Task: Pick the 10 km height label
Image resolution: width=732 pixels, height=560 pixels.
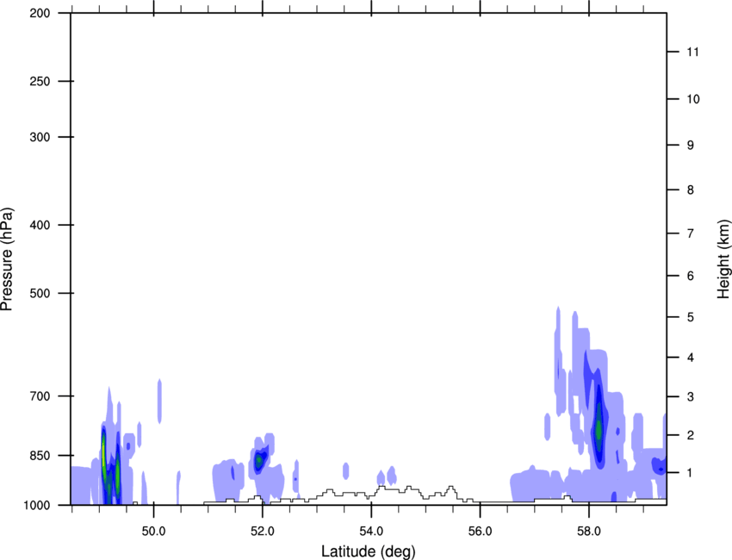Action: [x=693, y=99]
